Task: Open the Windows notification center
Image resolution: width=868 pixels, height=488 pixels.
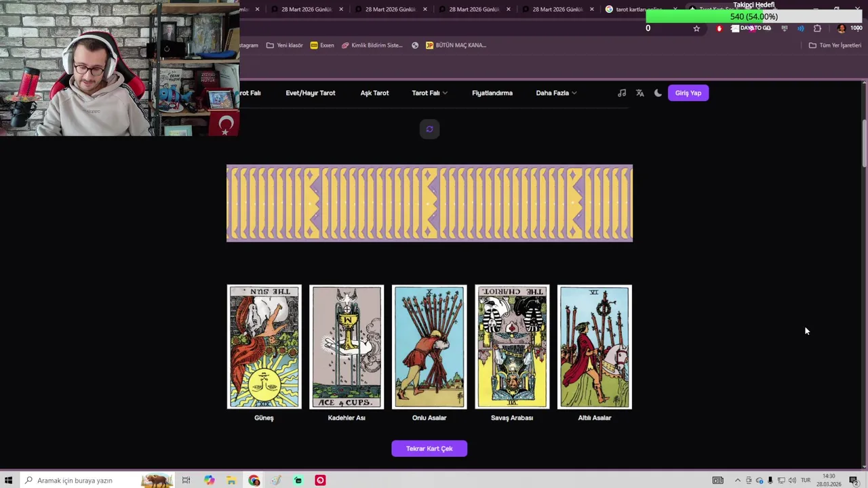Action: point(854,481)
